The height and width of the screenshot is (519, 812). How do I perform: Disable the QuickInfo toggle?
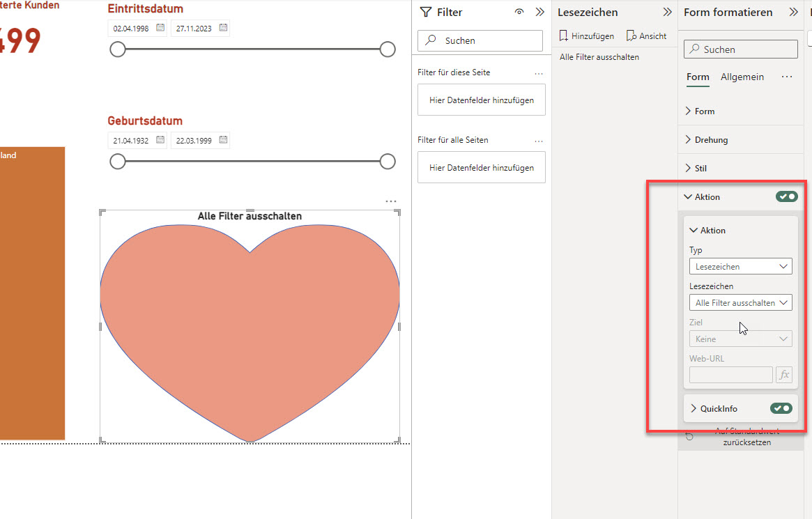pyautogui.click(x=781, y=408)
